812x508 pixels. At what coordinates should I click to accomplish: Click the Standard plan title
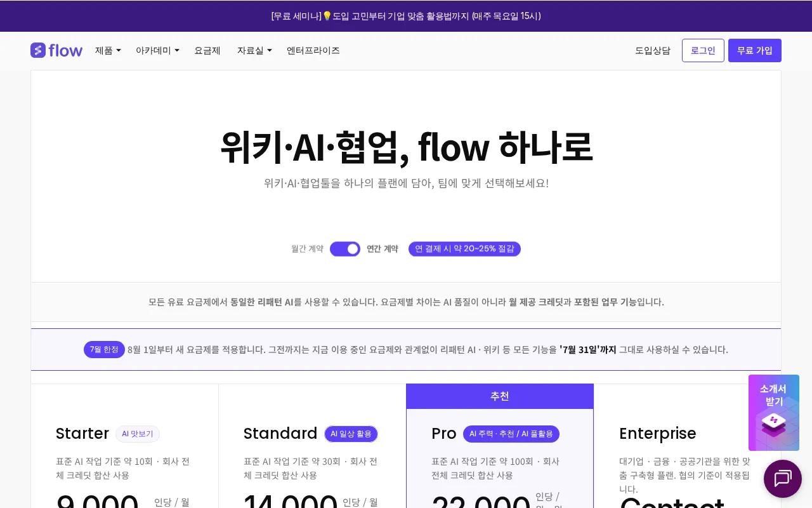(280, 434)
